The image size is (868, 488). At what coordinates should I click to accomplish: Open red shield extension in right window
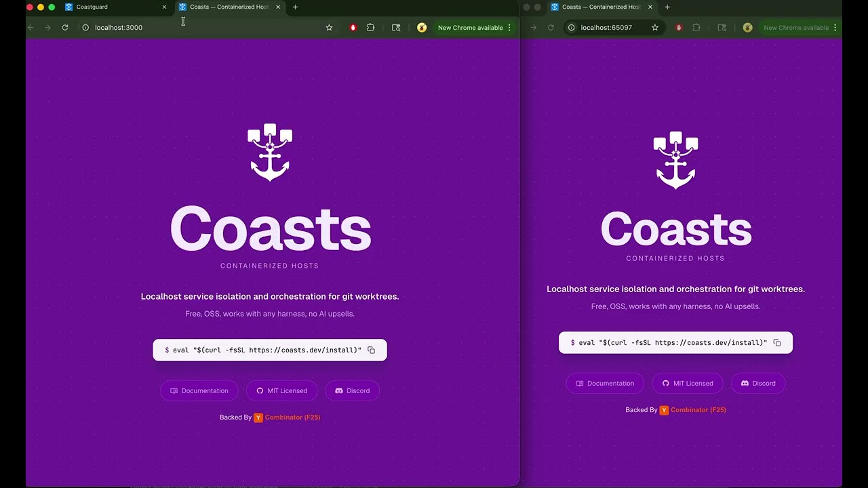(x=679, y=28)
